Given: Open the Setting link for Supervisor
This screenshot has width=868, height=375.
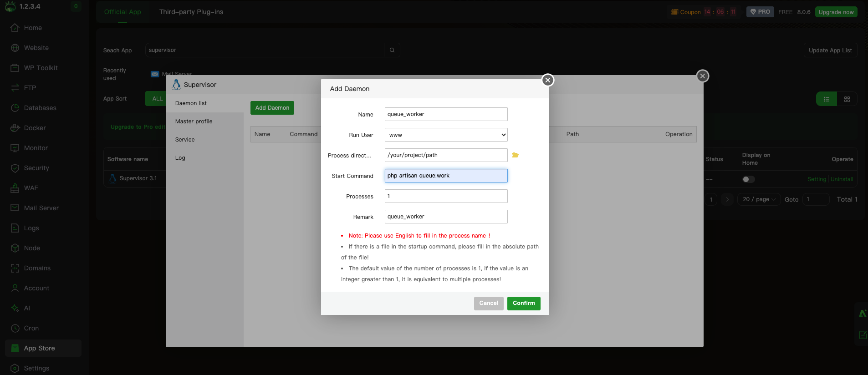Looking at the screenshot, I should [x=817, y=179].
